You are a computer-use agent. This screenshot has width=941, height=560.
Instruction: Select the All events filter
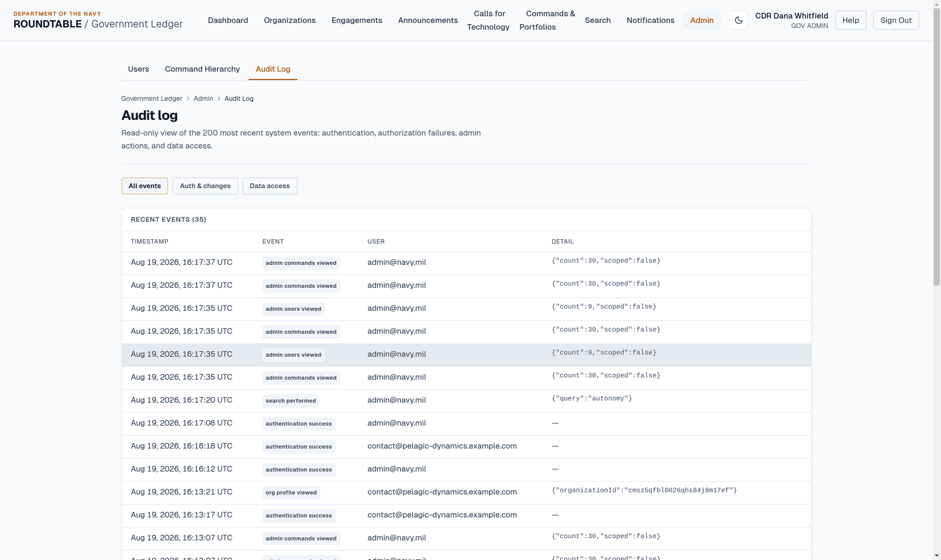[x=145, y=186]
